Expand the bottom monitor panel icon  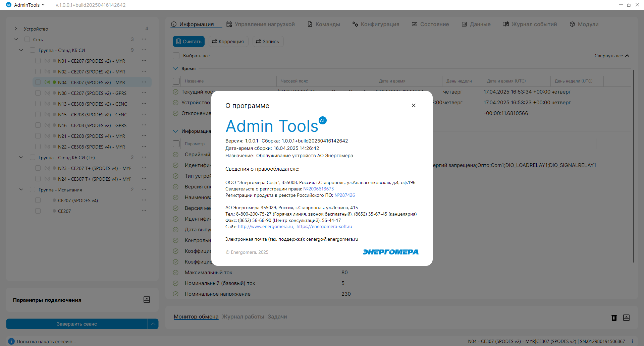coord(626,318)
